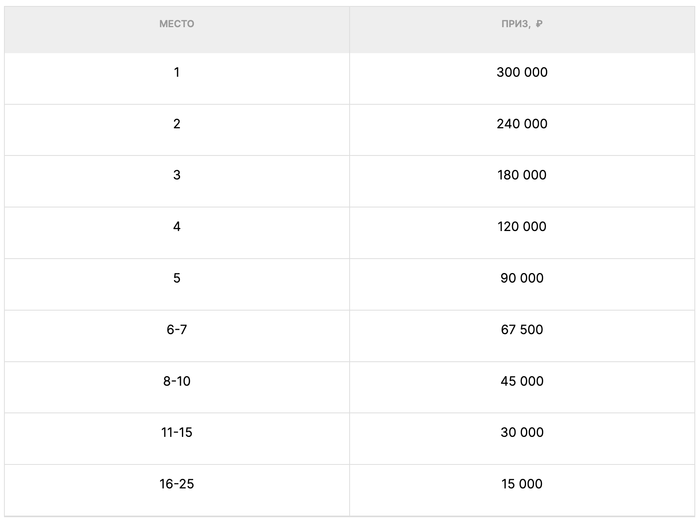
Task: Click the 120 000 prize value
Action: 522,227
